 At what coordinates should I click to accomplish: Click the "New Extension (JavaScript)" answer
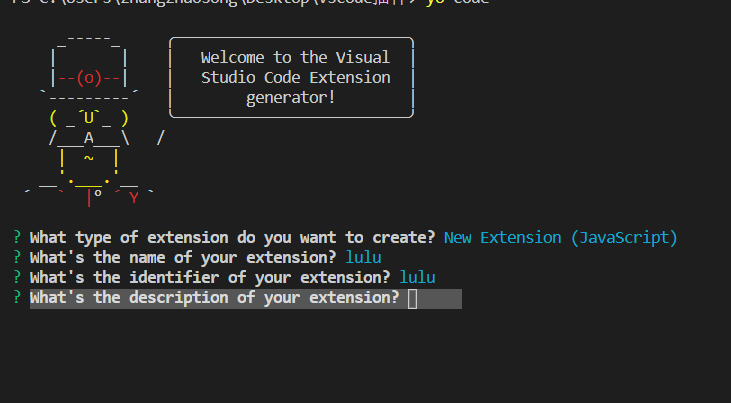click(560, 238)
